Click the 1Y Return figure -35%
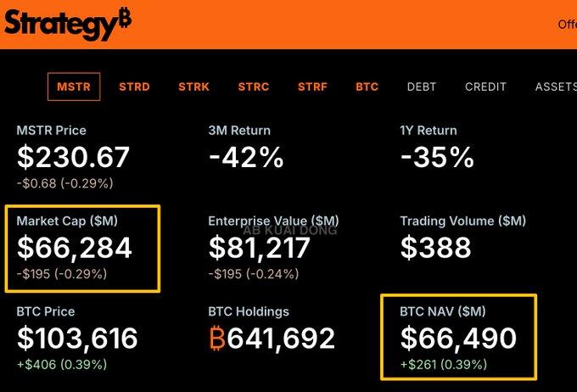The image size is (577, 392). pyautogui.click(x=437, y=157)
